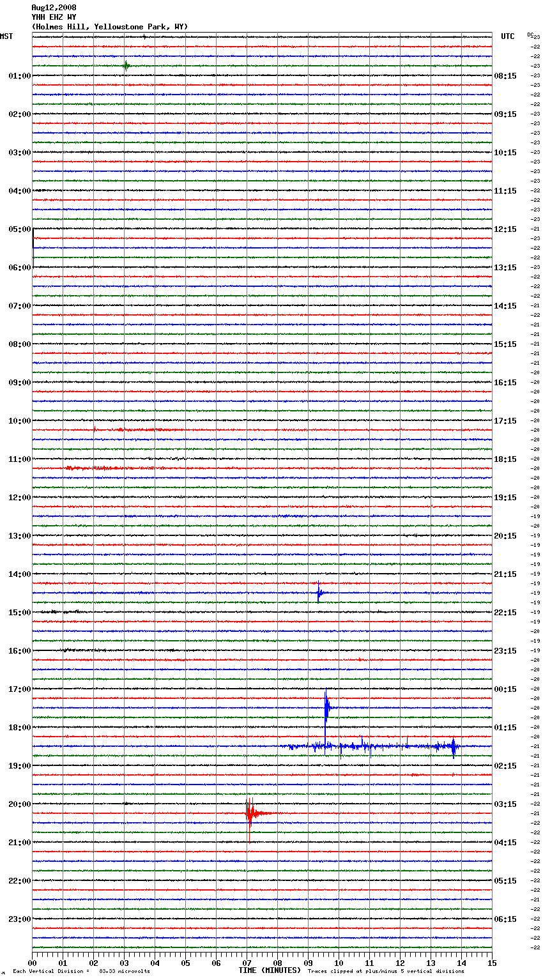Click the blue burst near minute 14 after 18:00
Viewport: 543px width, 980px height.
[x=453, y=746]
